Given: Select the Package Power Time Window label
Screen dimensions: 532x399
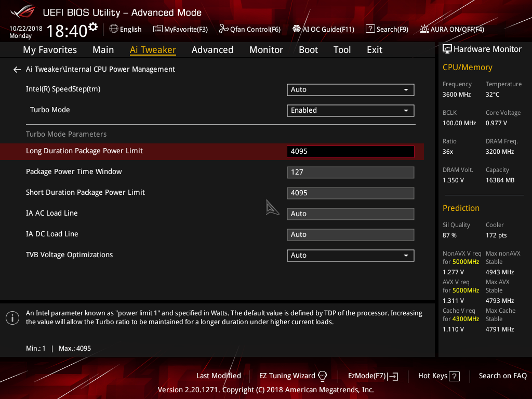Looking at the screenshot, I should pyautogui.click(x=74, y=171).
